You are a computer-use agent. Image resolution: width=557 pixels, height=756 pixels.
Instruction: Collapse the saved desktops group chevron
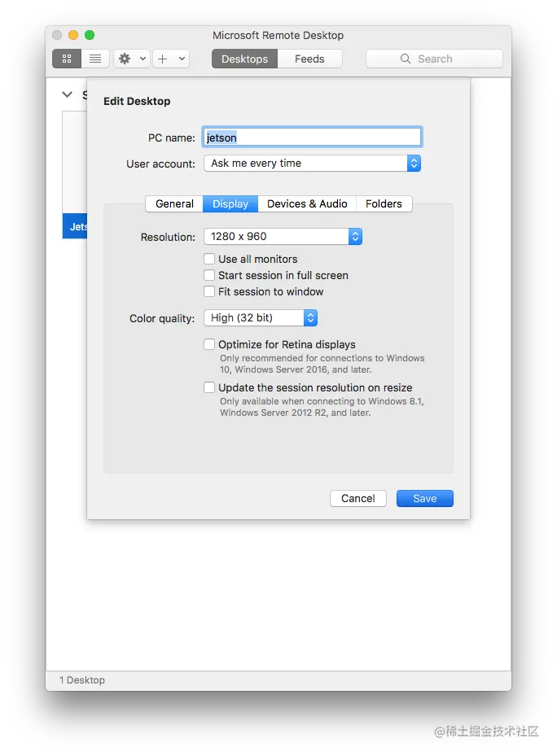click(x=67, y=94)
